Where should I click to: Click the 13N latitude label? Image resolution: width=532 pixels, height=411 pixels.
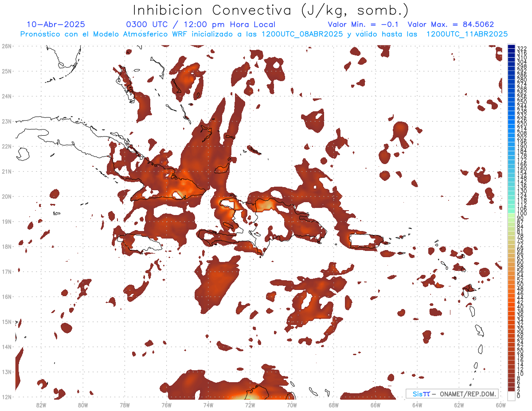[x=7, y=372]
